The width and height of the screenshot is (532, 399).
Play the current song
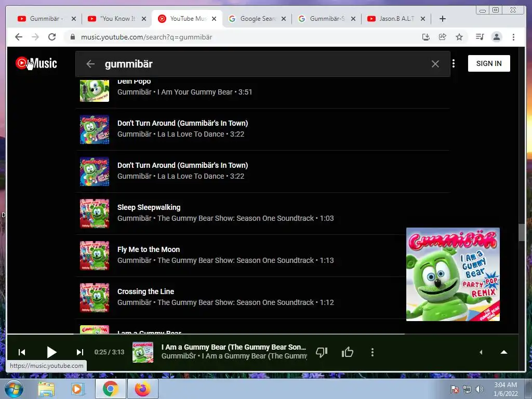click(x=51, y=352)
